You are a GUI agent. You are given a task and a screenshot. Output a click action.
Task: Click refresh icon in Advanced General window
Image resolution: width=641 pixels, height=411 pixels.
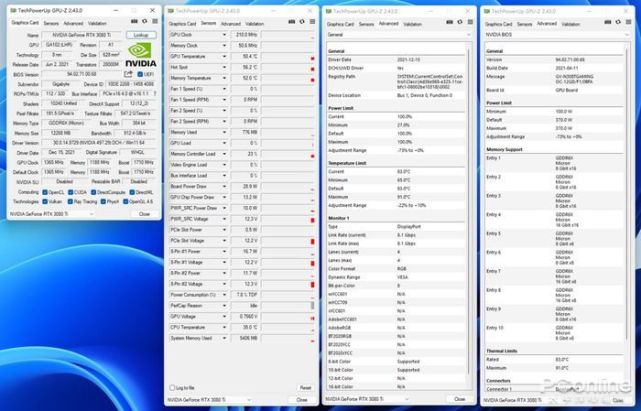pyautogui.click(x=460, y=22)
